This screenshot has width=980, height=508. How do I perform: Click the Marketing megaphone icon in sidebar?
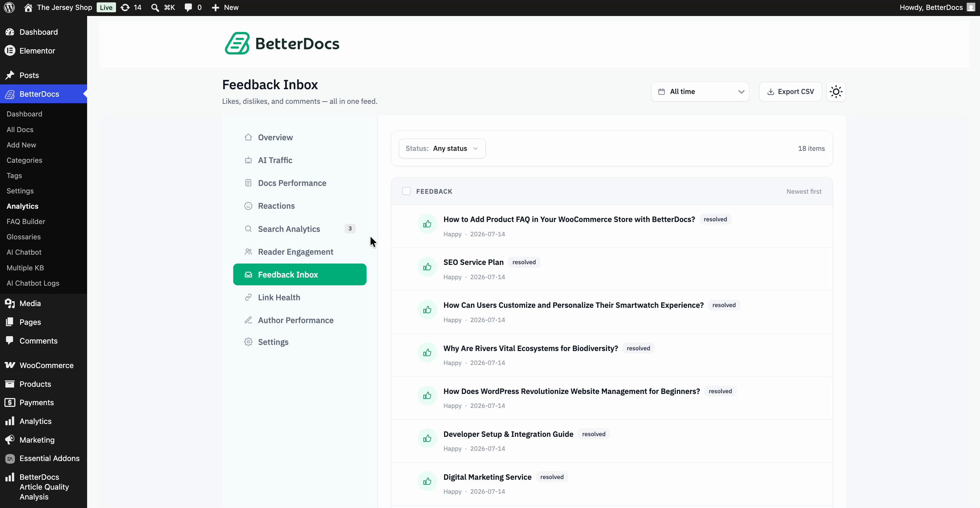click(10, 440)
